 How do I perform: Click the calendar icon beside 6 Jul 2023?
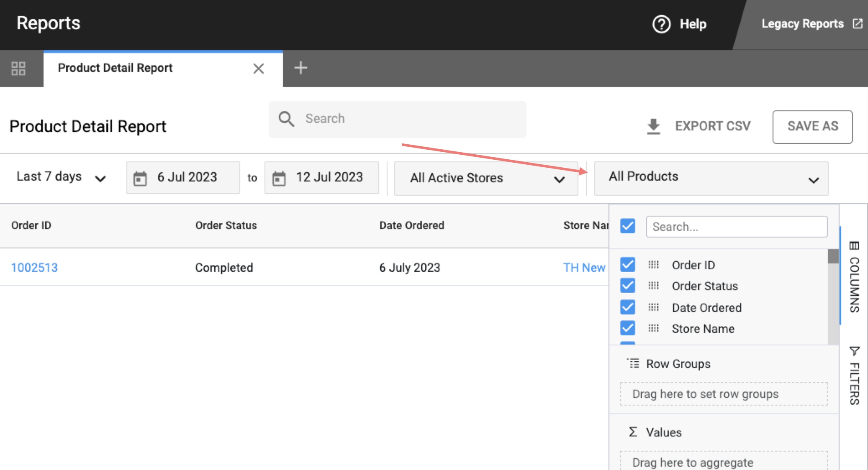[140, 178]
